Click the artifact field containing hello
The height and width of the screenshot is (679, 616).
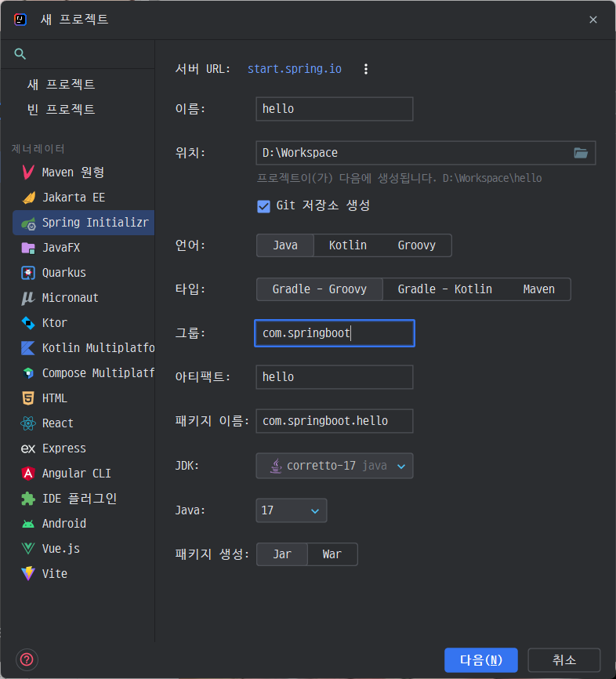[x=335, y=376]
